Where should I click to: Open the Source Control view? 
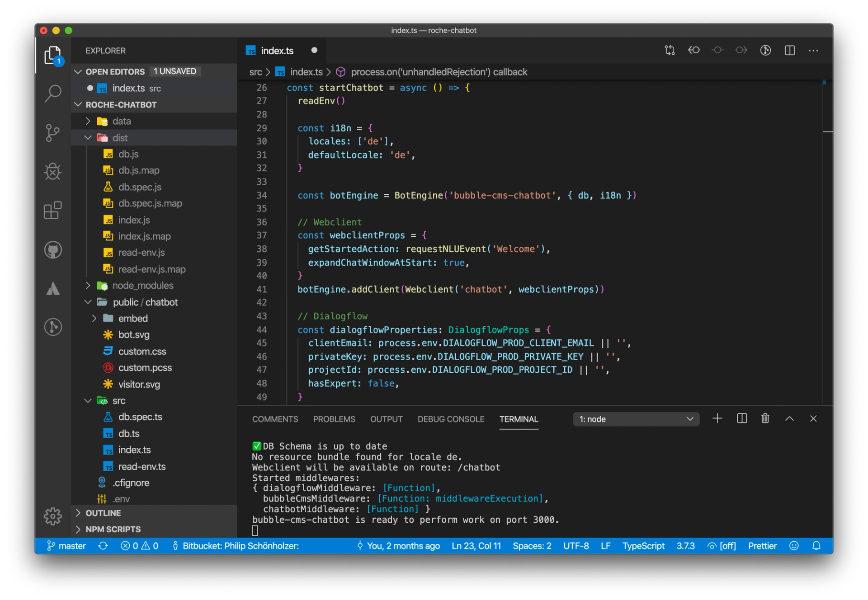pos(53,133)
